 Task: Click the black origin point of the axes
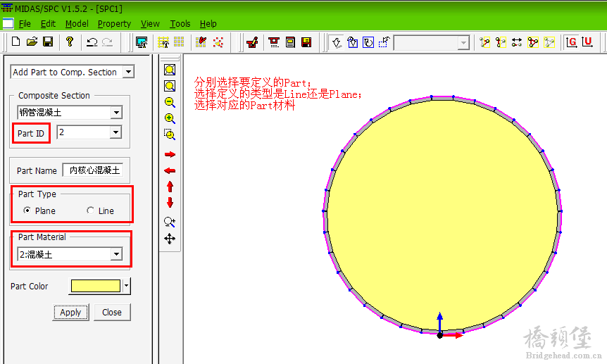440,335
